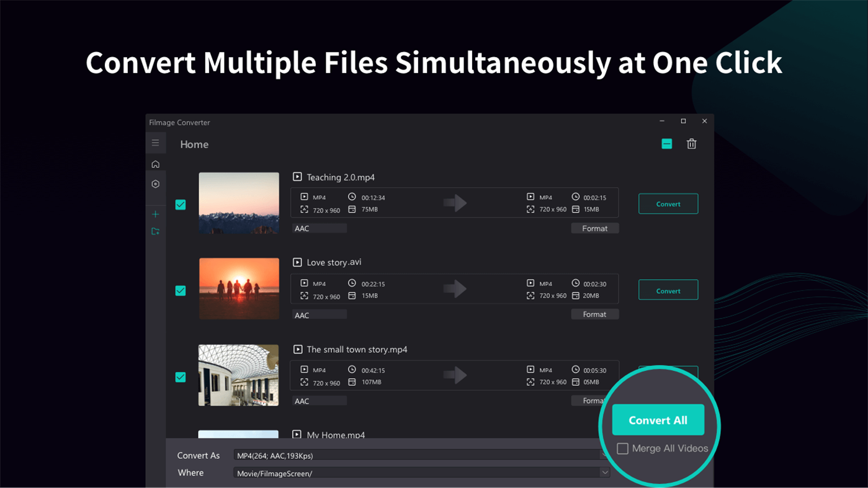Select the file name Love story.avi
Screen dimensions: 868x488
[334, 262]
